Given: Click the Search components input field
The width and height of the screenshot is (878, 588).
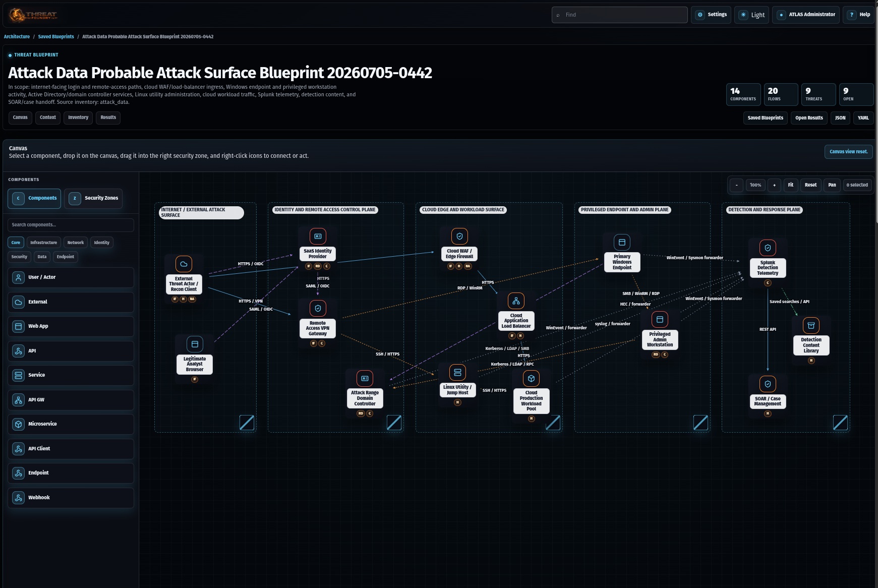Looking at the screenshot, I should (x=71, y=225).
